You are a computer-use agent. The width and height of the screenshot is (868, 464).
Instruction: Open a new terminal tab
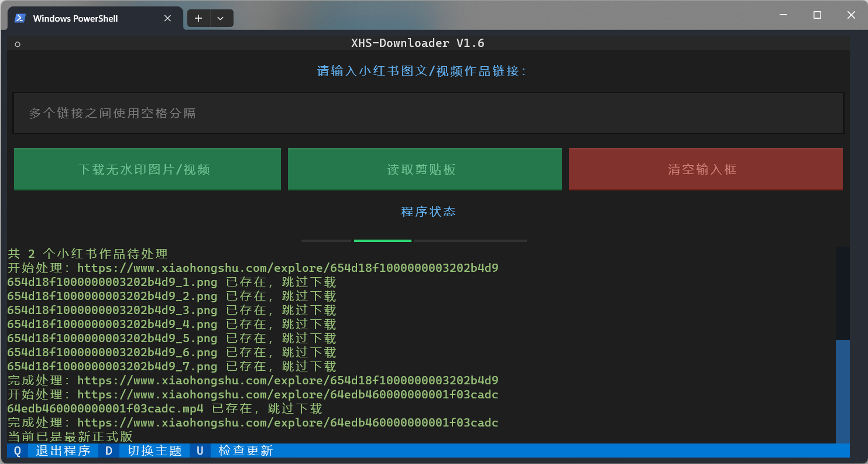tap(198, 18)
